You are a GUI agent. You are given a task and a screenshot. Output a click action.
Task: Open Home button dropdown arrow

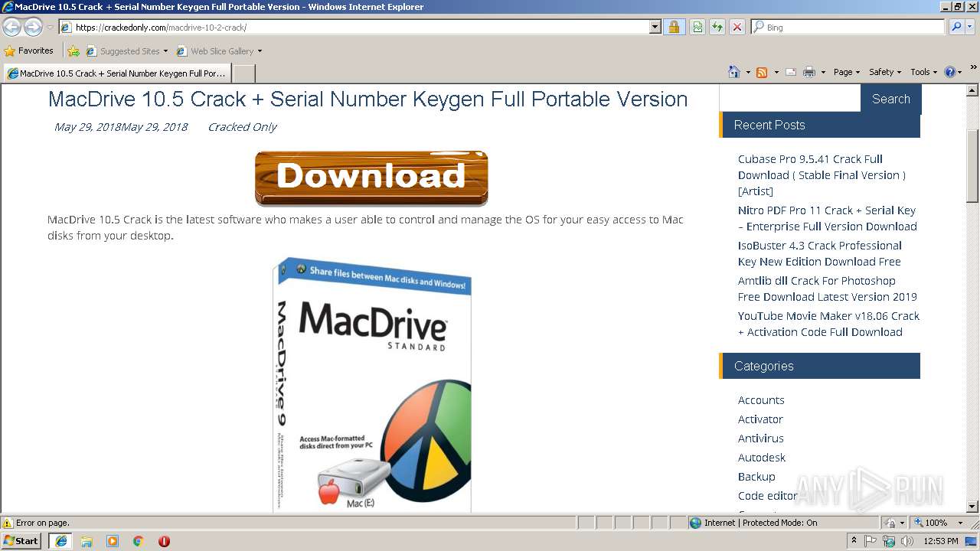click(748, 72)
